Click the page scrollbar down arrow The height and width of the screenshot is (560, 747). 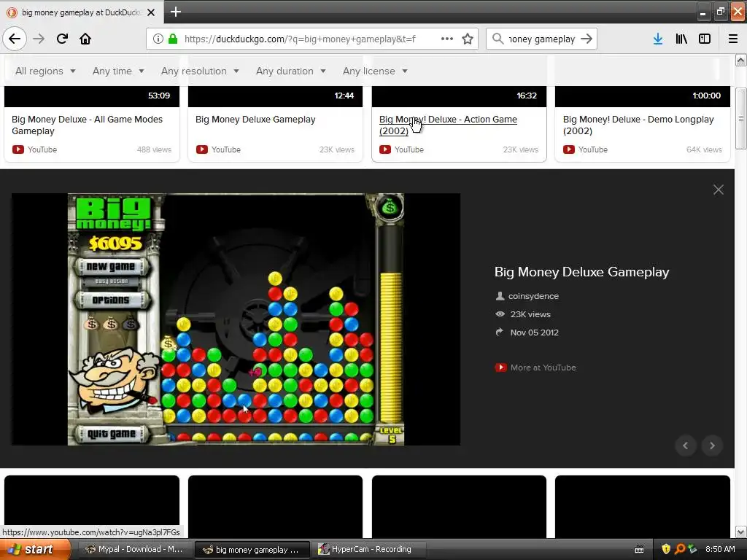740,532
